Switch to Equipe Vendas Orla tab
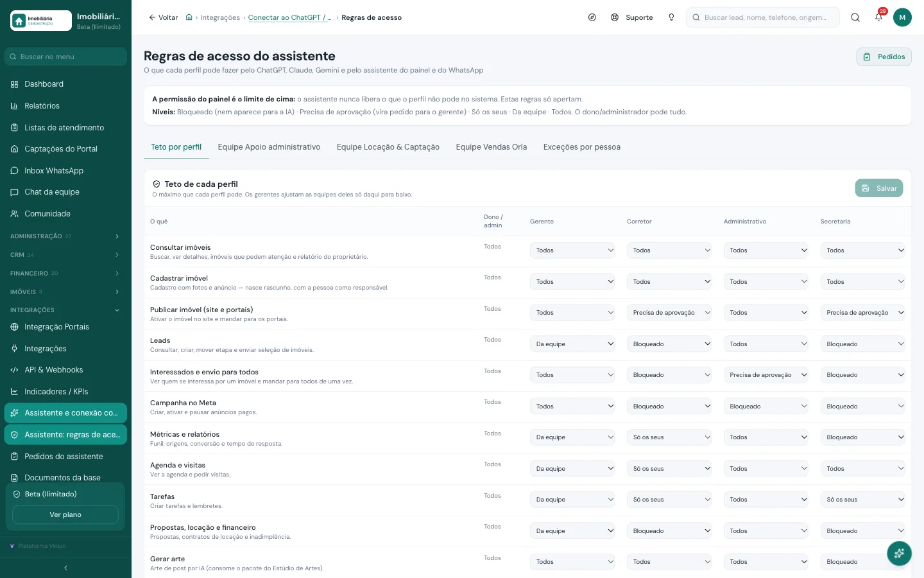The width and height of the screenshot is (924, 578). tap(492, 147)
